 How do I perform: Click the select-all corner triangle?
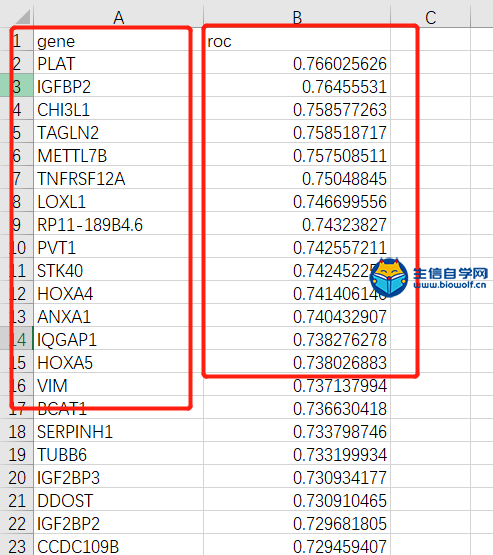tap(23, 17)
